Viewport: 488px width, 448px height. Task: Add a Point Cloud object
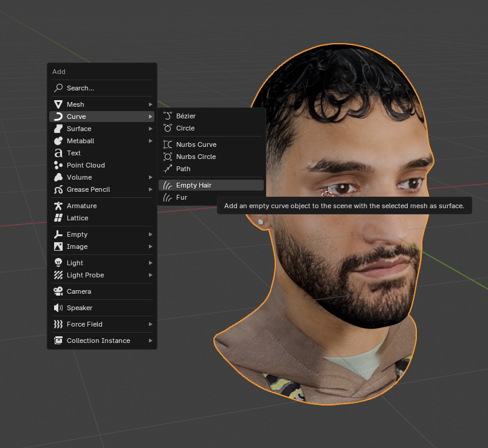[101, 165]
